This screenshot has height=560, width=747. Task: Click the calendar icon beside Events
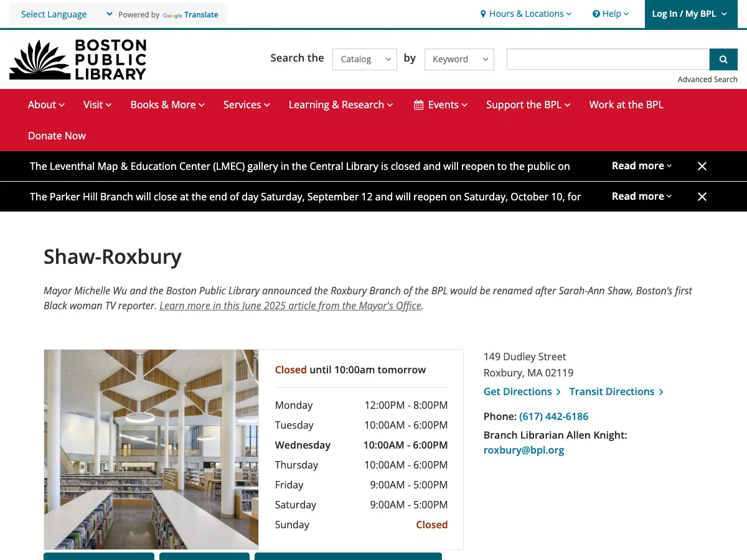[419, 105]
